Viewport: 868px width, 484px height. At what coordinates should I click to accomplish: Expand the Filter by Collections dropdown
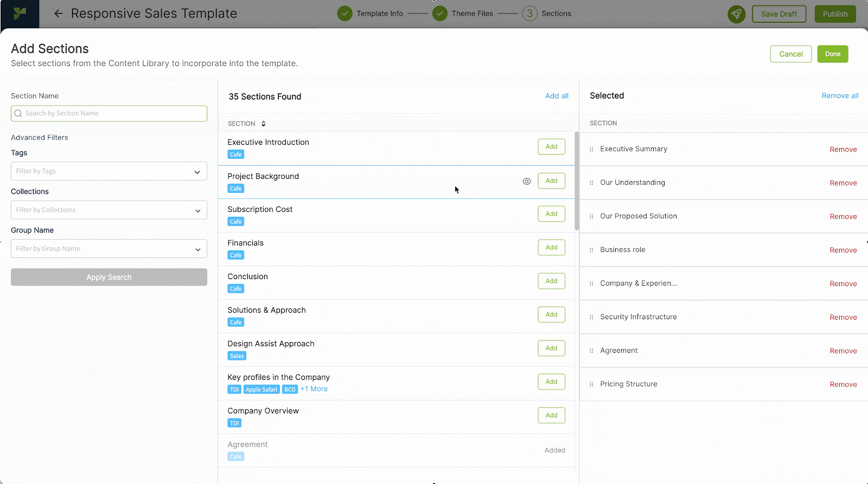(108, 210)
